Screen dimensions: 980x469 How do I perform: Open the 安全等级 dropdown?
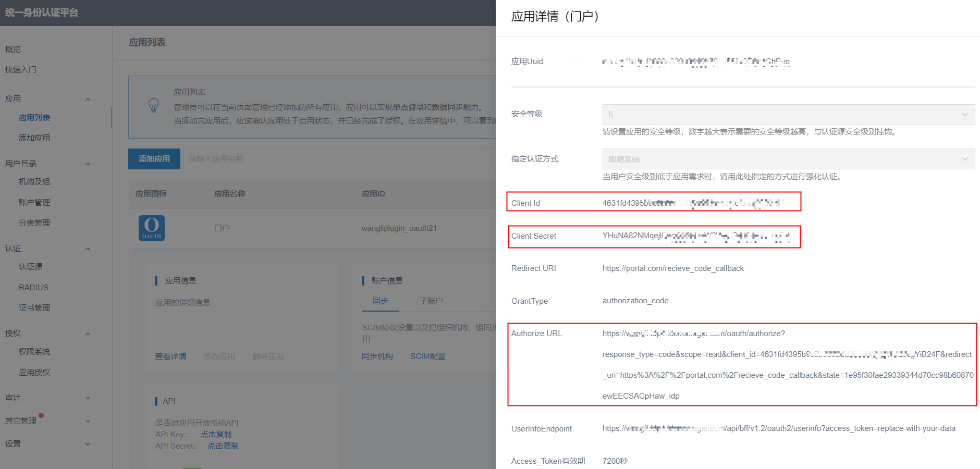point(788,115)
